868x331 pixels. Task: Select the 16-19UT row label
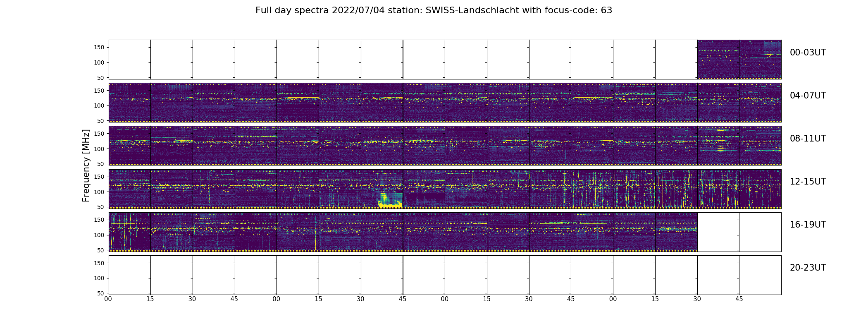coord(808,225)
